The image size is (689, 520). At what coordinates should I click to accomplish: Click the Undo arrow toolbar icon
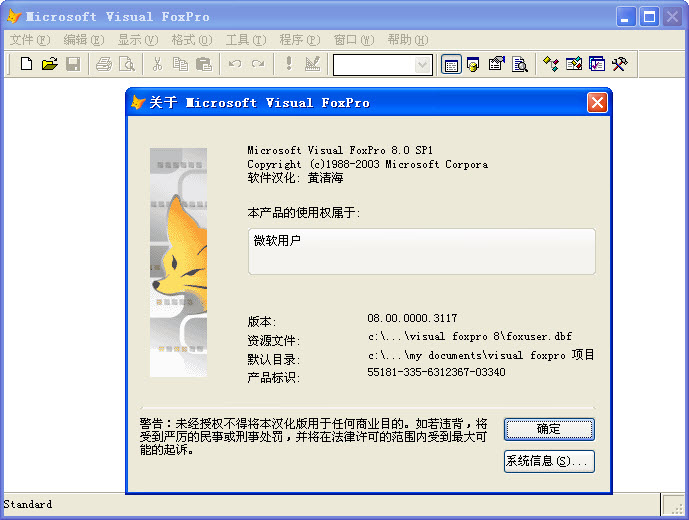click(x=234, y=64)
